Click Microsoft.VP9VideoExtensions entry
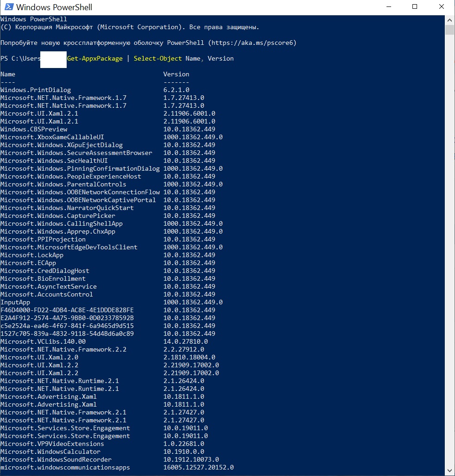455x476 pixels. click(52, 444)
